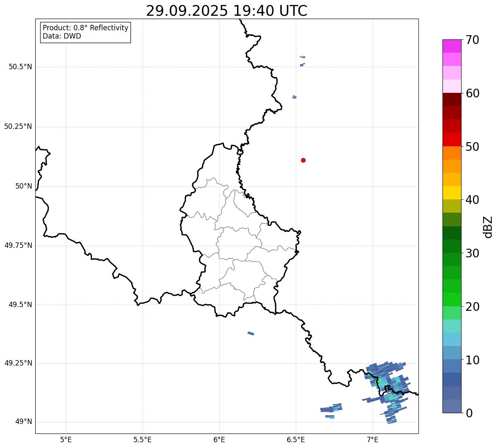Viewport: 498px width, 448px height.
Task: Pick the olive colorbar segment just below 40
Action: coord(452,206)
